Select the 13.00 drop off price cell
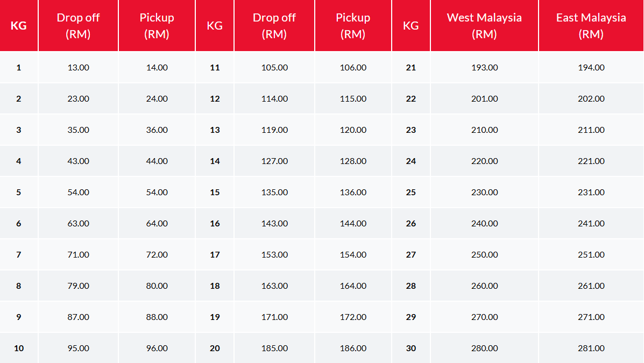The height and width of the screenshot is (363, 644). 79,68
